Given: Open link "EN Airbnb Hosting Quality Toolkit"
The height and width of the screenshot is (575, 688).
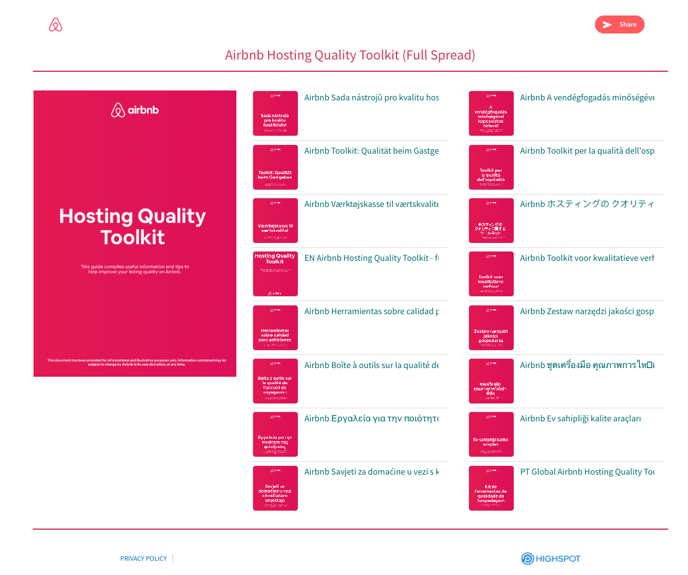Looking at the screenshot, I should 371,258.
